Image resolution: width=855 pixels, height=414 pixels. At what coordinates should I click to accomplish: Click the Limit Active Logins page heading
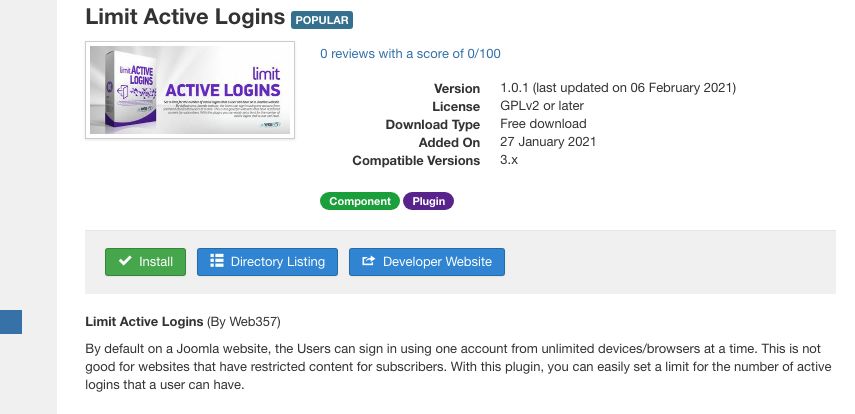click(x=185, y=17)
